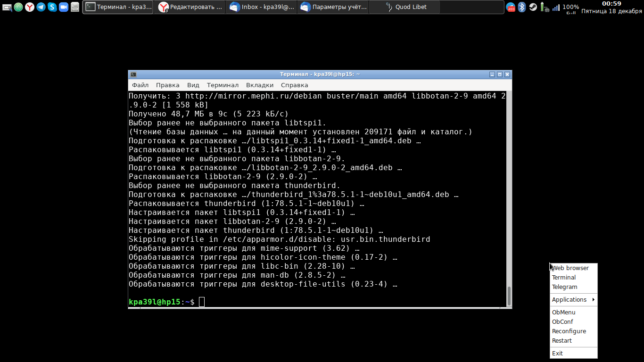The height and width of the screenshot is (362, 644).
Task: Open Steam tray icon
Action: point(533,7)
